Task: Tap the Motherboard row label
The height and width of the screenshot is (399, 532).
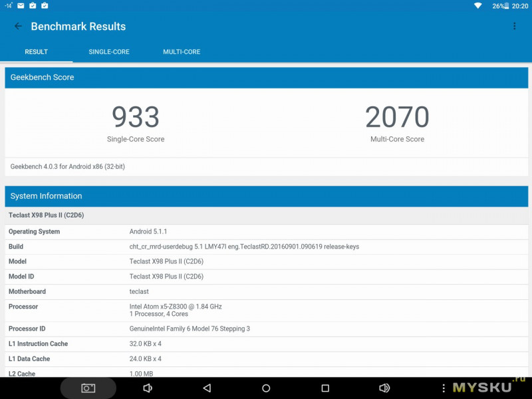Action: click(x=27, y=291)
